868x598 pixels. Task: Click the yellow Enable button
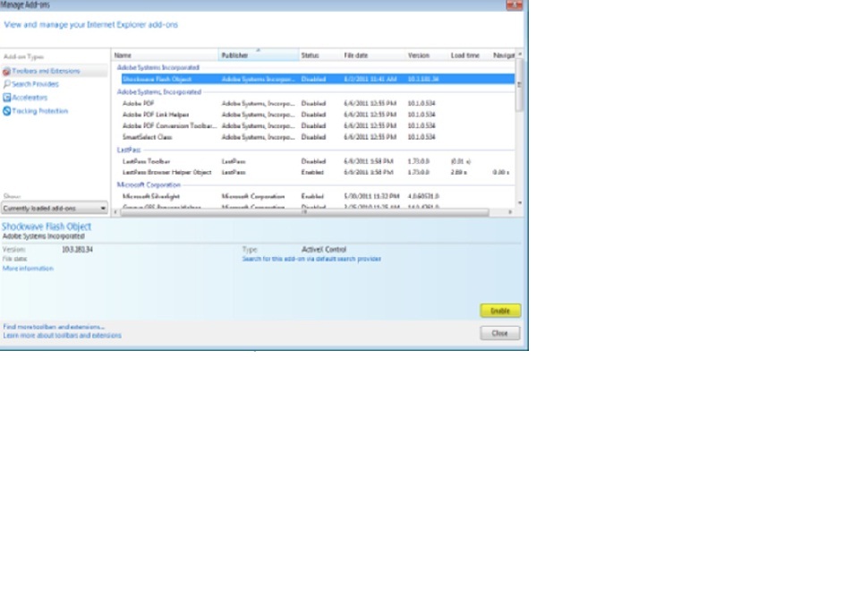[x=500, y=311]
